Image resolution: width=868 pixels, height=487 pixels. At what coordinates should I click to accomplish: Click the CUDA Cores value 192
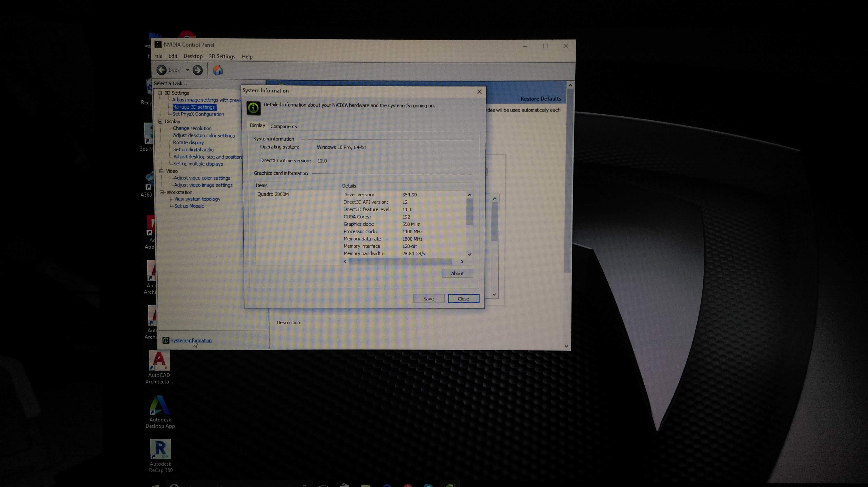point(406,217)
